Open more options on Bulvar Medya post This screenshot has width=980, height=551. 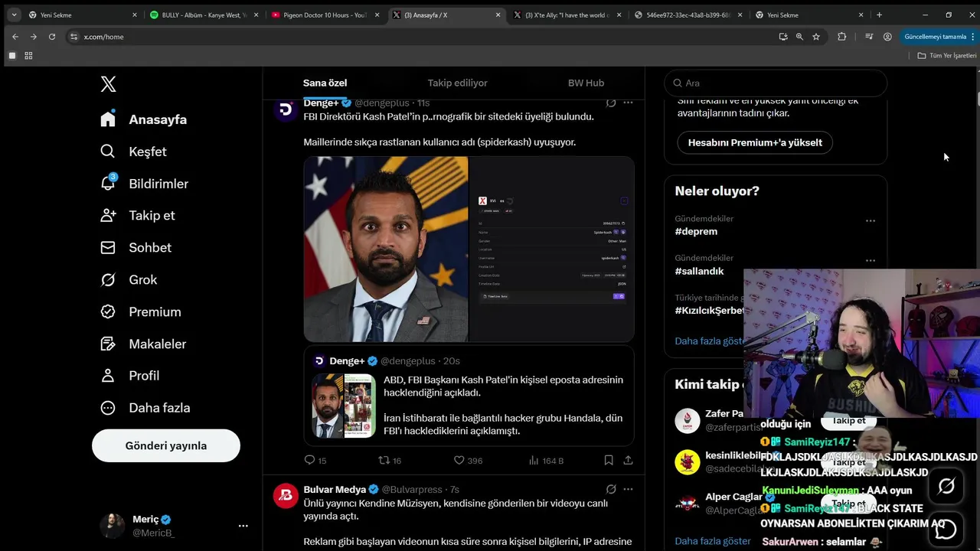(x=628, y=489)
